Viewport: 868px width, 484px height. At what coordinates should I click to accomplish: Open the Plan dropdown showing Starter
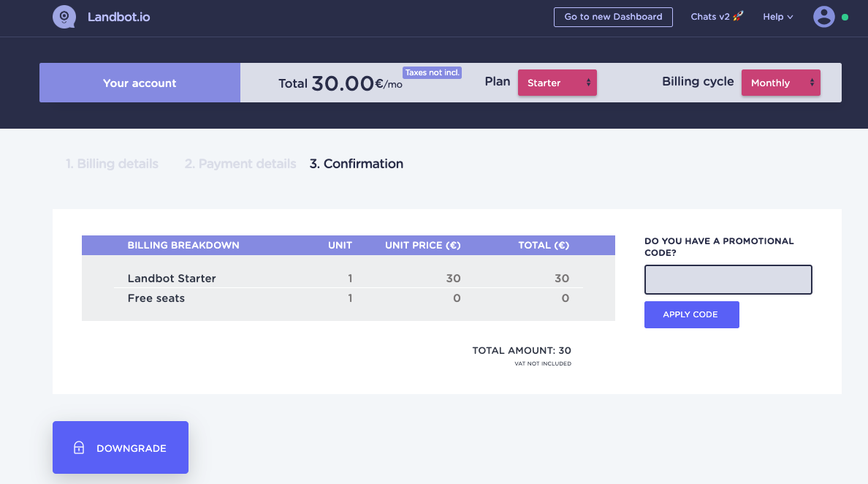(x=557, y=83)
